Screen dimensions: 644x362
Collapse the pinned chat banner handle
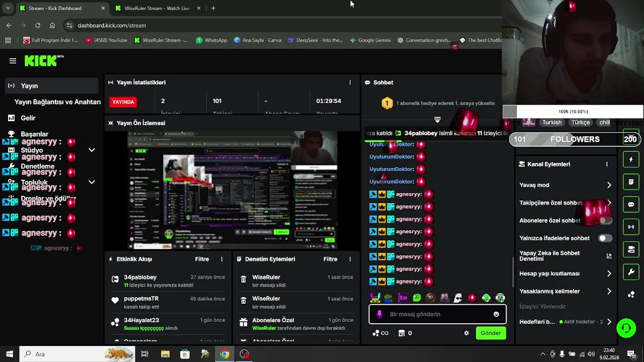(x=437, y=120)
